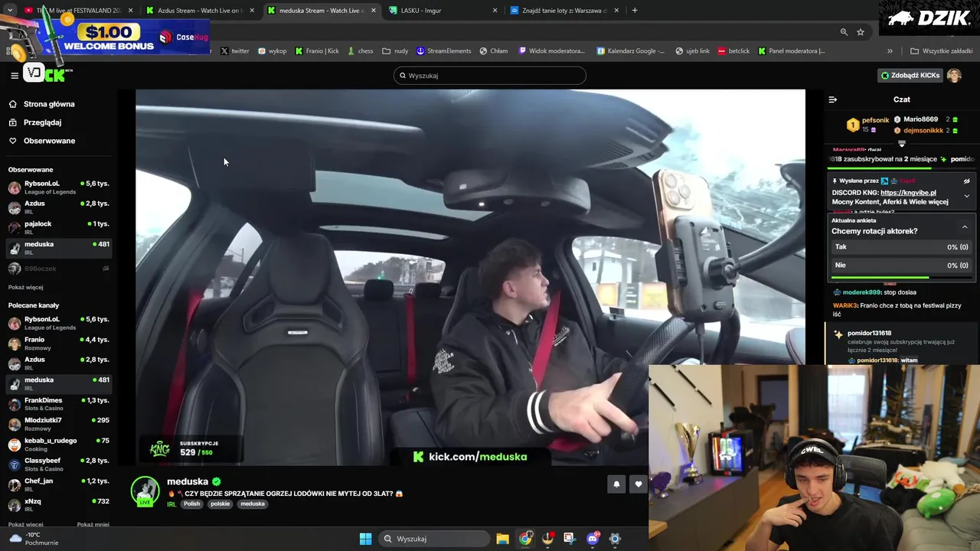
Task: Click user dejmsonikkk in leaderboard
Action: click(x=923, y=130)
